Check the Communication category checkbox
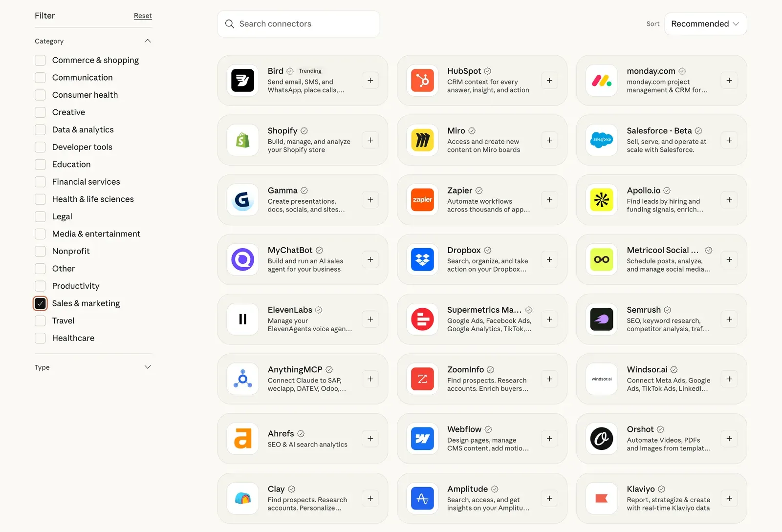Image resolution: width=782 pixels, height=532 pixels. coord(40,78)
